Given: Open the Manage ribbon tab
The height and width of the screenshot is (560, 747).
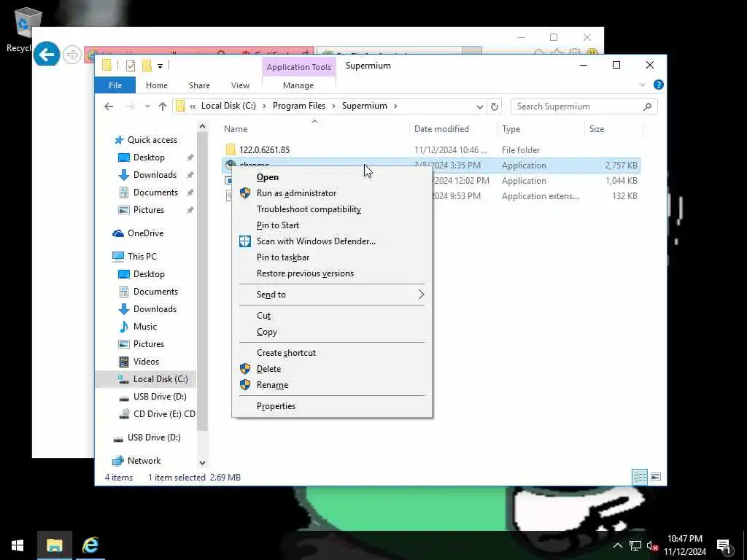Looking at the screenshot, I should 298,85.
